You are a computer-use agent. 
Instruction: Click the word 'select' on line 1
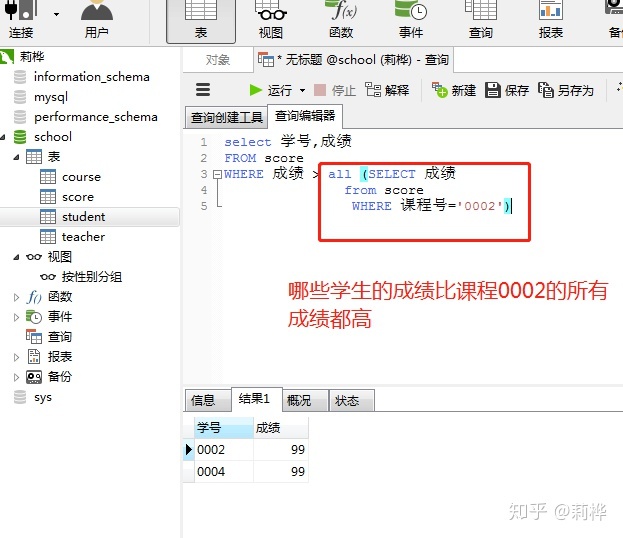248,142
